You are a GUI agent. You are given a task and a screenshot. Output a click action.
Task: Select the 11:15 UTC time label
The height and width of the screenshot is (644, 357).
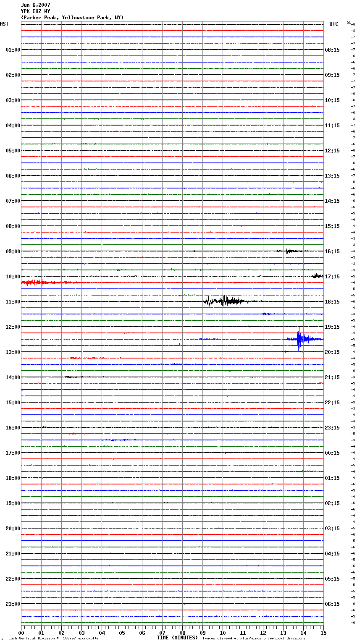click(x=332, y=126)
